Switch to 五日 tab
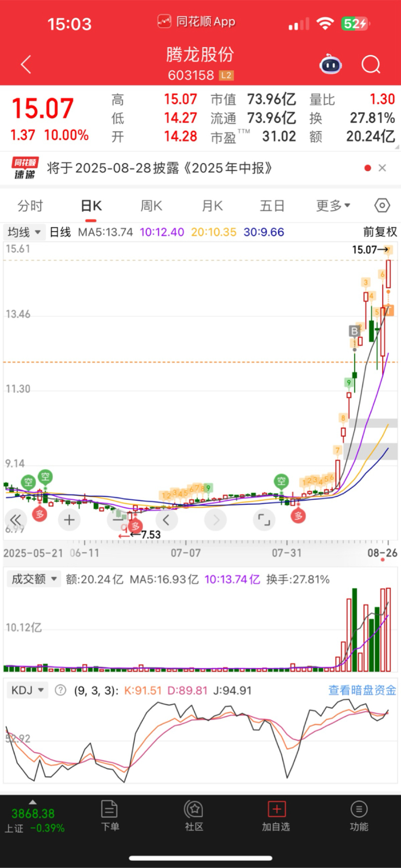The width and height of the screenshot is (401, 868). coord(273,206)
